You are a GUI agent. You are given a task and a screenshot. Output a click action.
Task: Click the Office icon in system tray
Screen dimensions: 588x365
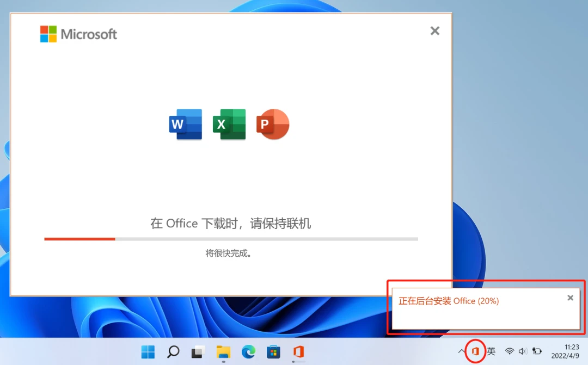[x=475, y=351]
